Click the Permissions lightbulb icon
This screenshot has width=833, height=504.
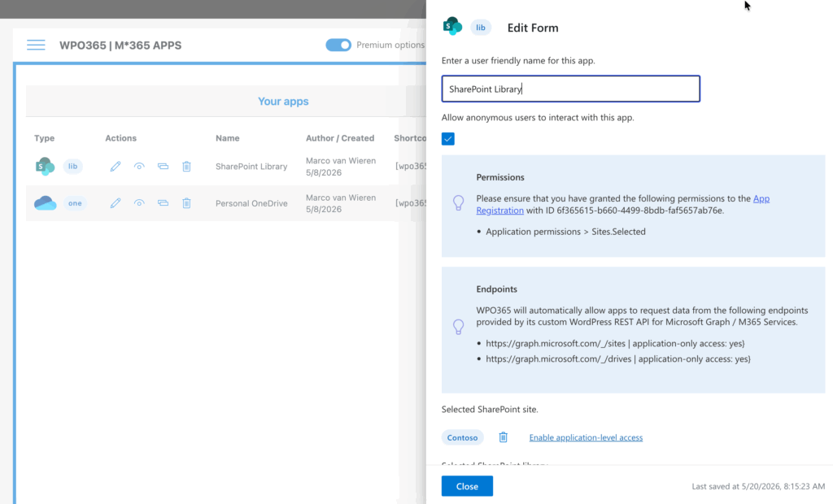pyautogui.click(x=459, y=202)
